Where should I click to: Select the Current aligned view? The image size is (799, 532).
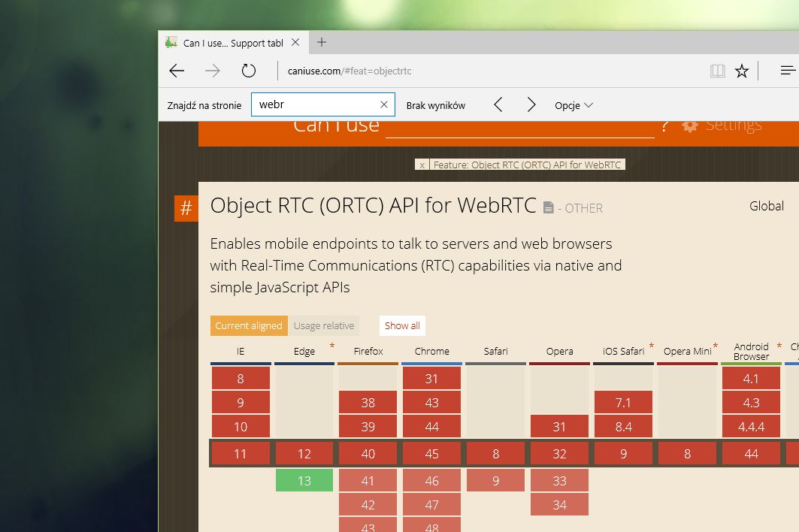click(249, 325)
